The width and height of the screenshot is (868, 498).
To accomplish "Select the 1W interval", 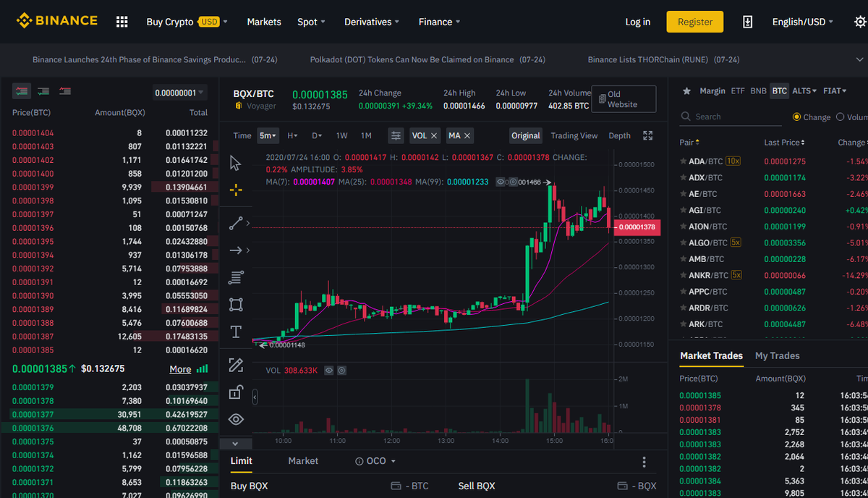I will pos(342,135).
